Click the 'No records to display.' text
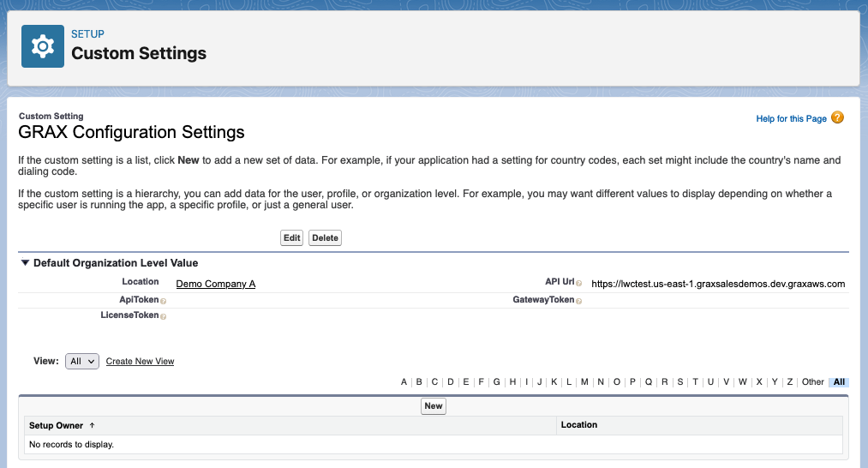The width and height of the screenshot is (868, 468). pyautogui.click(x=71, y=444)
